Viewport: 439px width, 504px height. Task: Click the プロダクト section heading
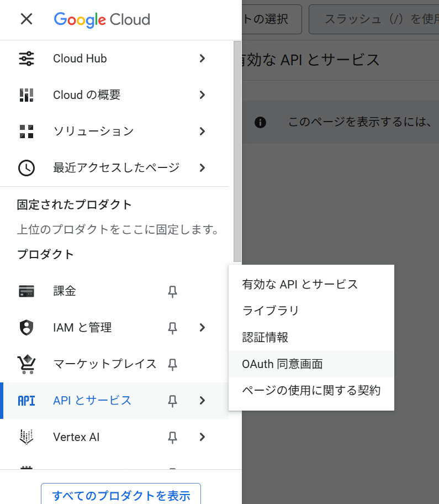tap(45, 254)
